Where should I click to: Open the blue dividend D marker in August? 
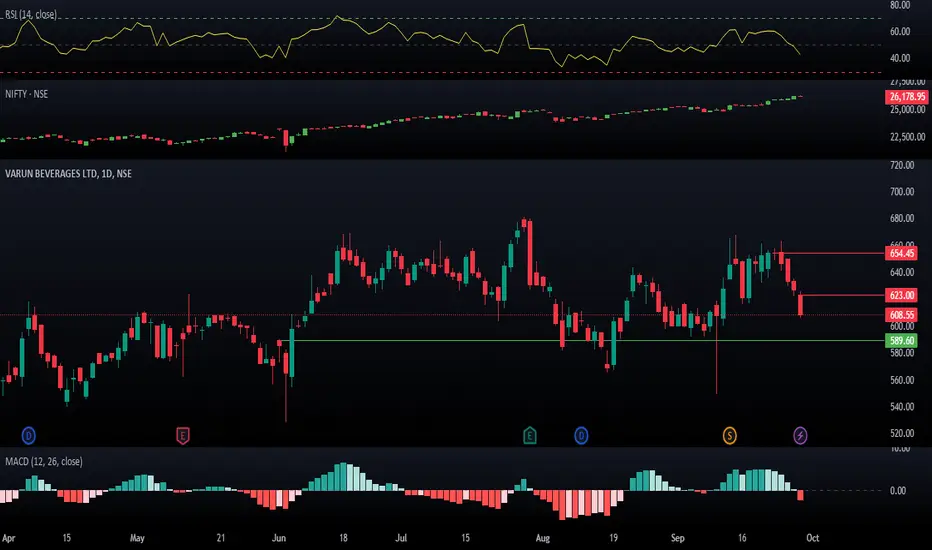click(x=581, y=436)
